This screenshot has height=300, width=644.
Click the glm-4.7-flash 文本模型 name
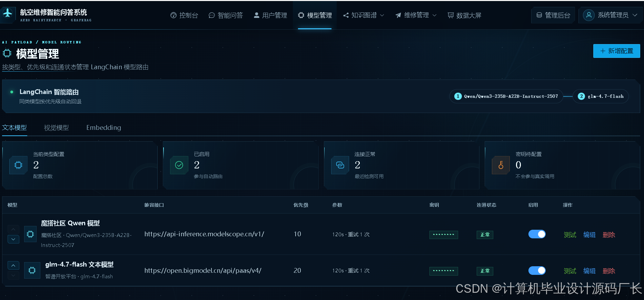(x=79, y=265)
